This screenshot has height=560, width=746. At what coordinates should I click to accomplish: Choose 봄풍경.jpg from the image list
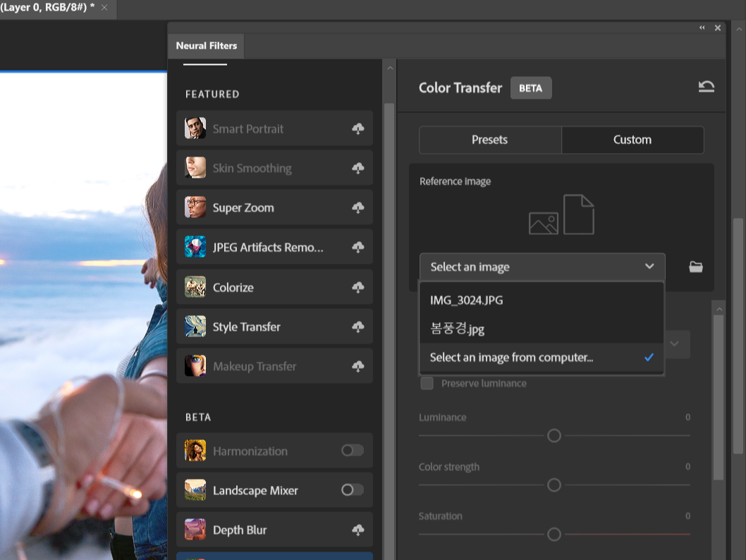(x=542, y=329)
